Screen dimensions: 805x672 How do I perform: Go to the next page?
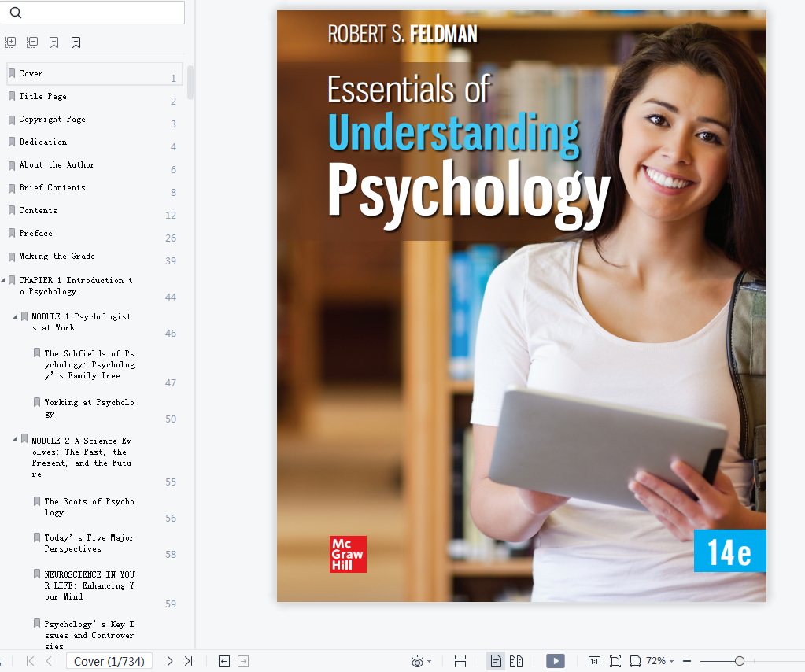point(170,661)
